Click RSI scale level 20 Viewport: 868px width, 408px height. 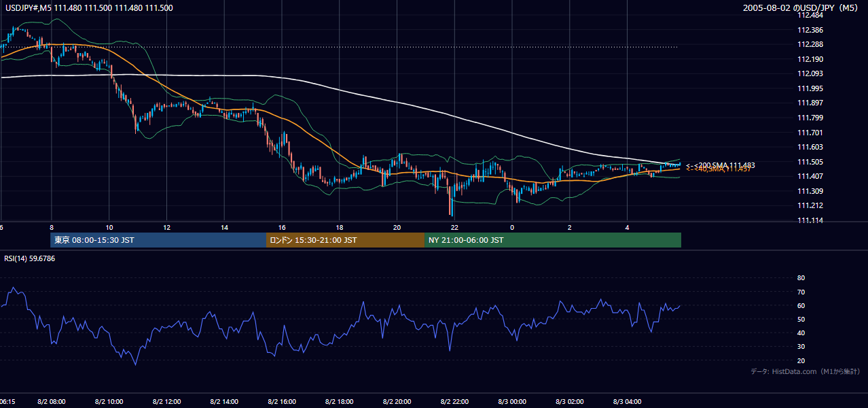tap(801, 360)
